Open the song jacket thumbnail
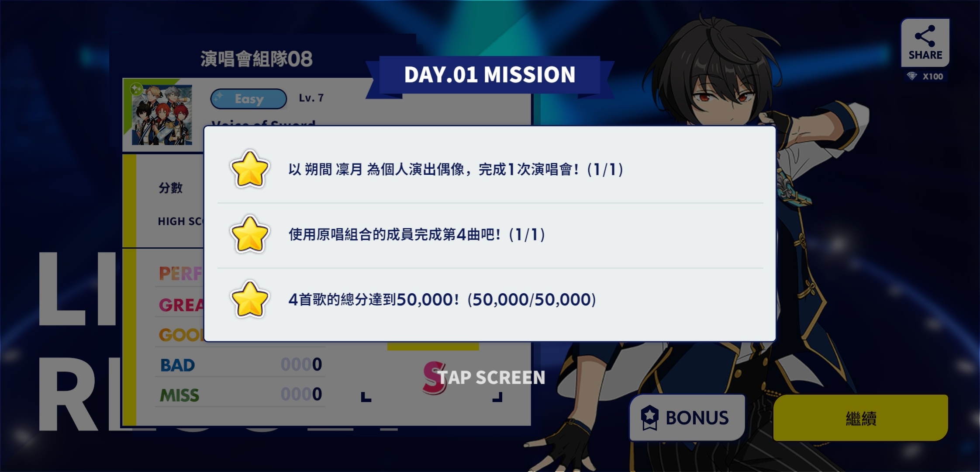The height and width of the screenshot is (472, 980). tap(162, 115)
